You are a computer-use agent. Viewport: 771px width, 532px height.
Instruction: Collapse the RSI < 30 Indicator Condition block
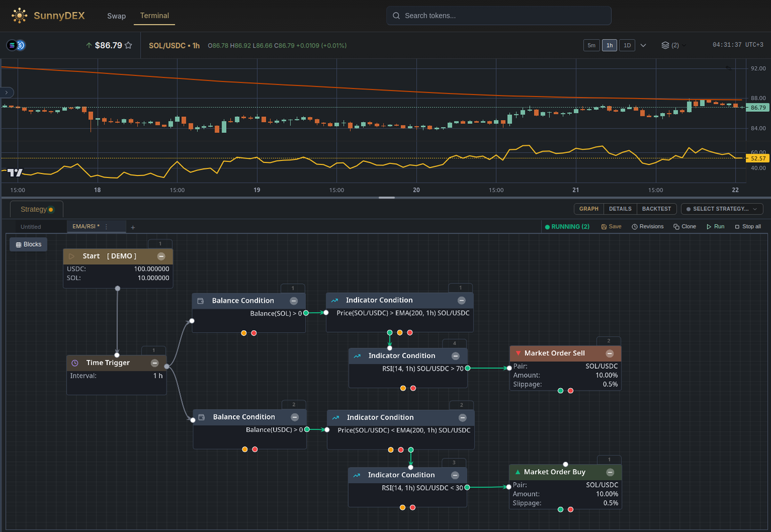[455, 475]
